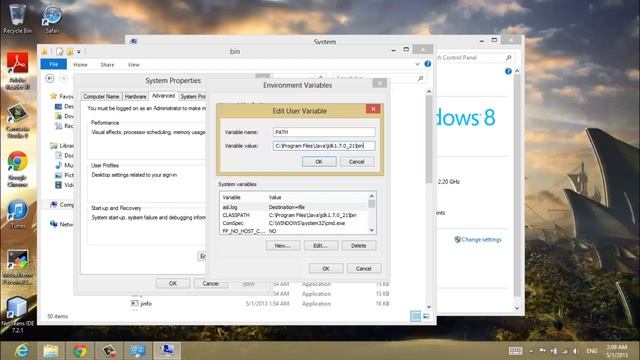The height and width of the screenshot is (360, 640).
Task: Select the jinfo file in Explorer
Action: (146, 304)
